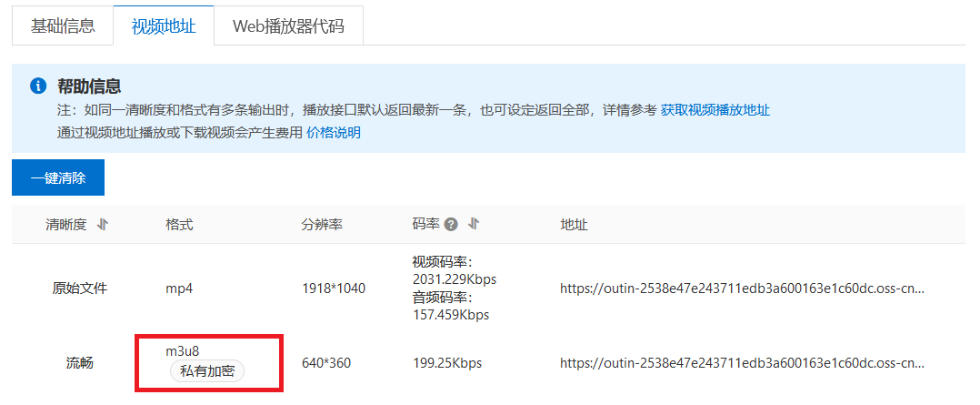Switch to the 基础信息 tab
This screenshot has height=405, width=980.
point(63,26)
